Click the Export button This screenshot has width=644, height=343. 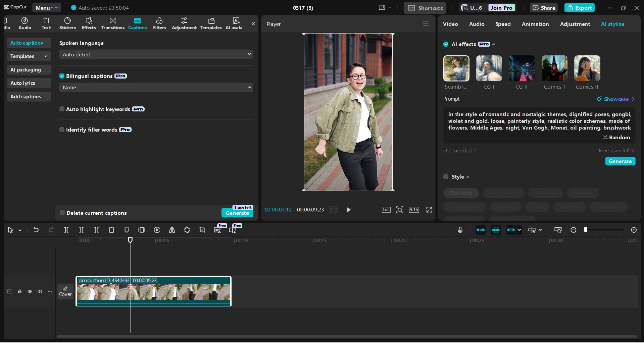point(579,8)
